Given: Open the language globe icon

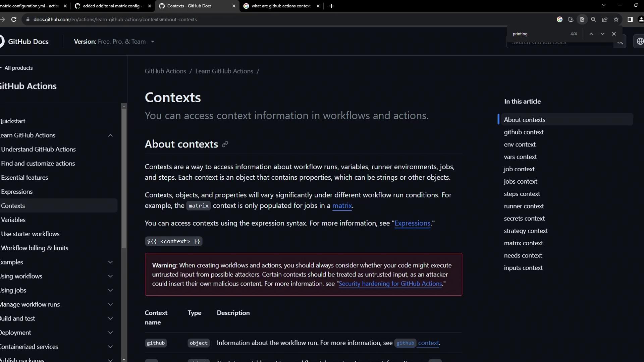Looking at the screenshot, I should [x=640, y=42].
